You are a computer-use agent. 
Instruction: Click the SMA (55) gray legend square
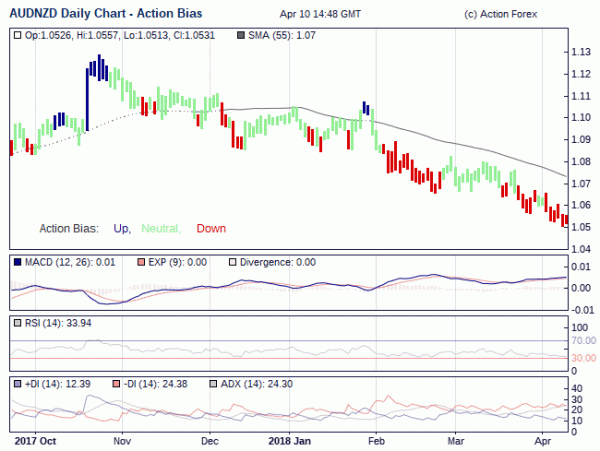tap(241, 36)
